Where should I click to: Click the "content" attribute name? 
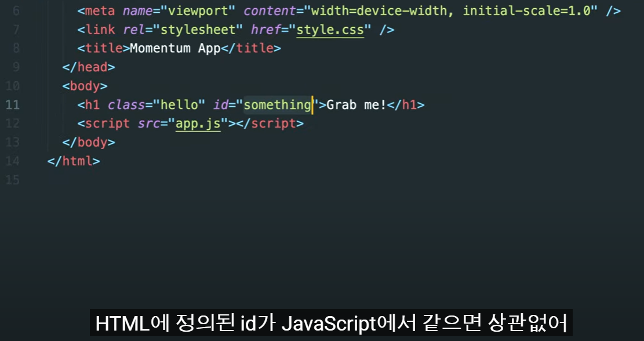click(x=270, y=11)
